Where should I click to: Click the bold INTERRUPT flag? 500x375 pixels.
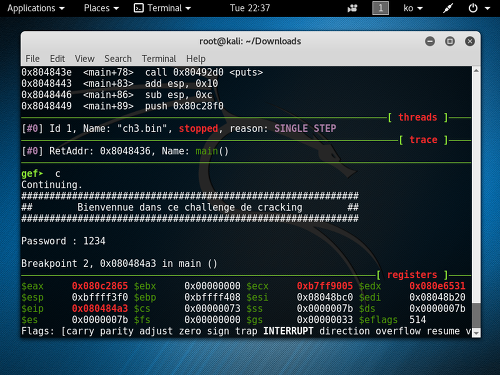tap(288, 331)
